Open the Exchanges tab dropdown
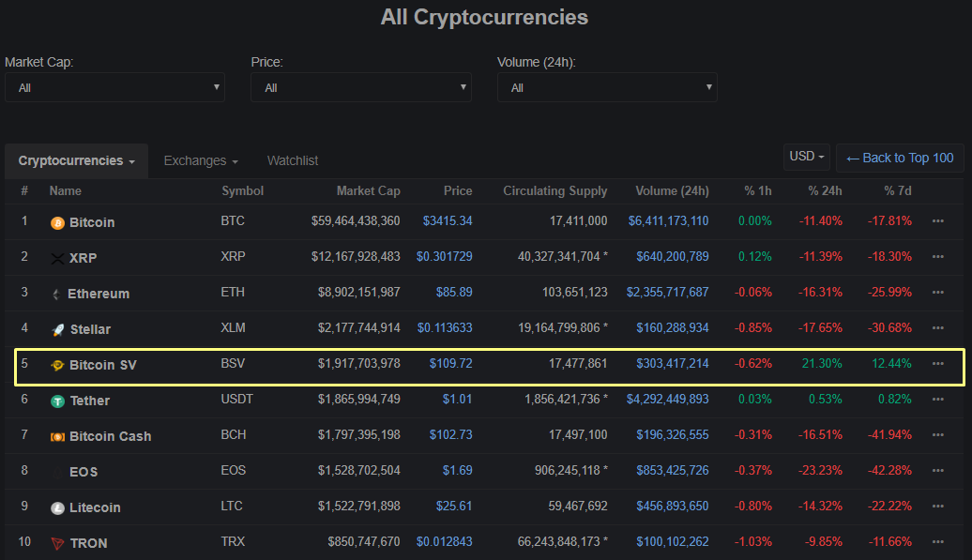The width and height of the screenshot is (972, 560). 201,161
